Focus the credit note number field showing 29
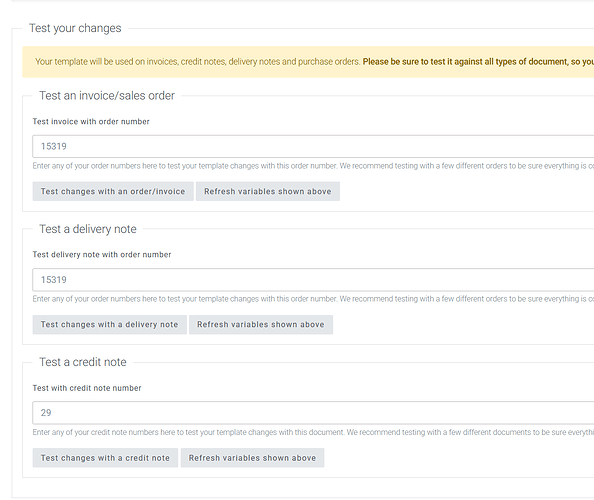Image resolution: width=594 pixels, height=500 pixels. coord(313,412)
